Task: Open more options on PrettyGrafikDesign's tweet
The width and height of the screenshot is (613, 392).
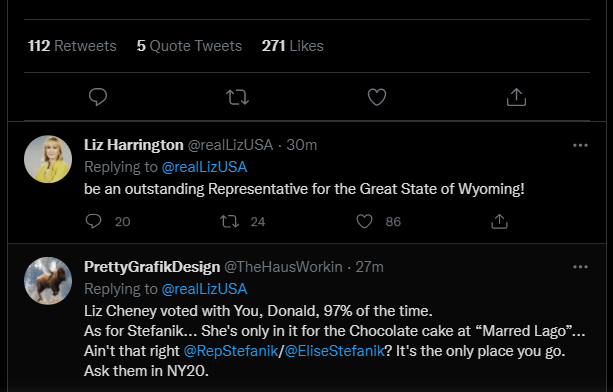Action: point(580,267)
